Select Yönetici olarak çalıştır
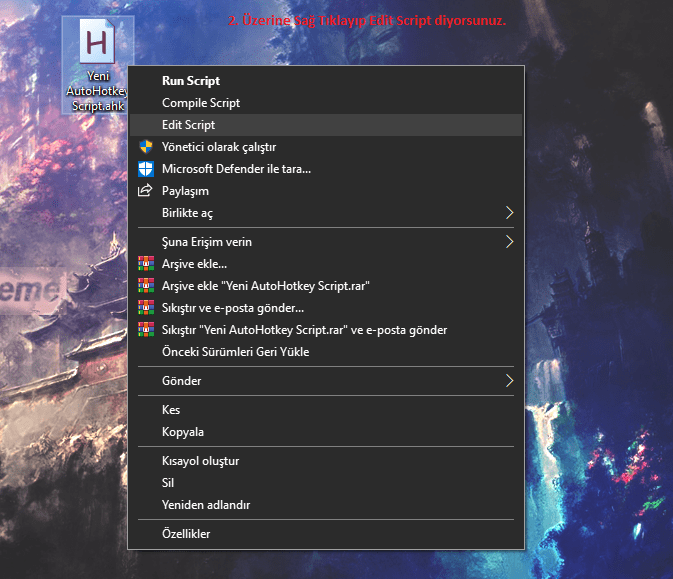The image size is (673, 579). pos(326,147)
